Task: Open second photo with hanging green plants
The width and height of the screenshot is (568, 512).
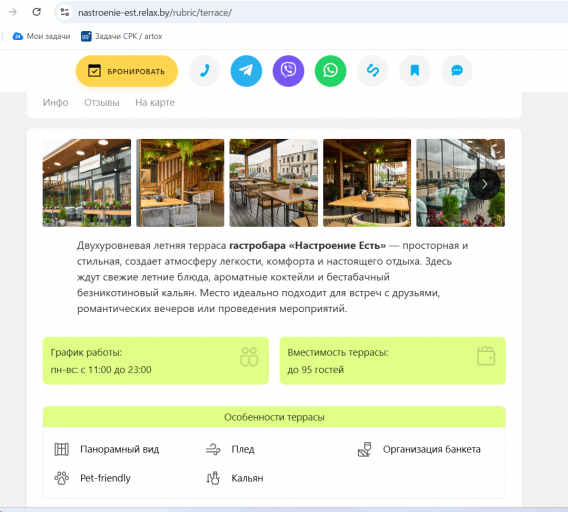Action: pyautogui.click(x=180, y=183)
